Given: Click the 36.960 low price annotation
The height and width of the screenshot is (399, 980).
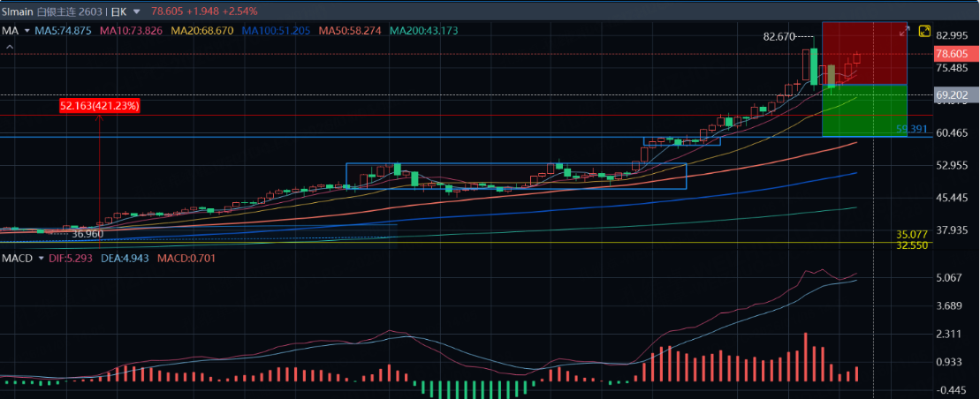Looking at the screenshot, I should pyautogui.click(x=87, y=234).
